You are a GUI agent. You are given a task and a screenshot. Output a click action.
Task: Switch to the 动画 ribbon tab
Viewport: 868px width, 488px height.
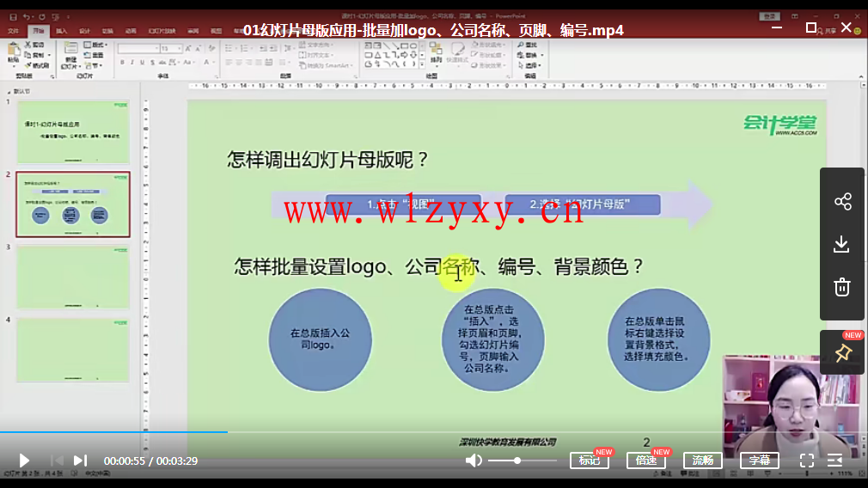(x=131, y=31)
